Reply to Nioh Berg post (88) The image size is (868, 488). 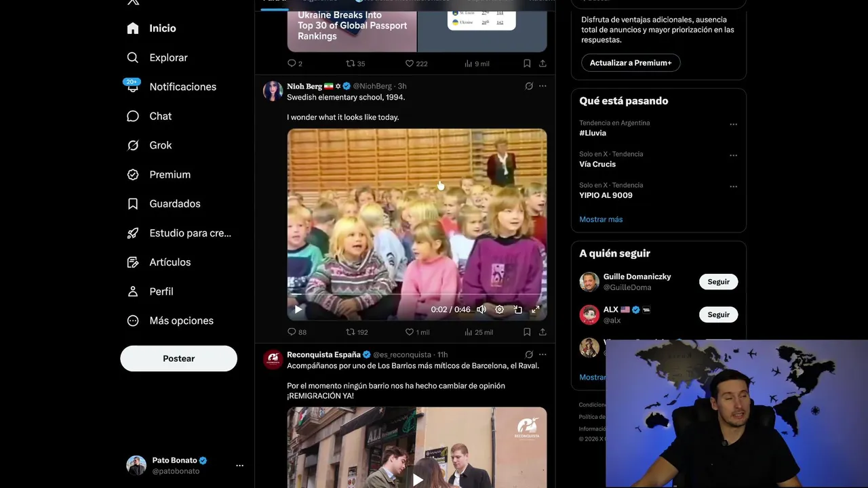(x=297, y=332)
